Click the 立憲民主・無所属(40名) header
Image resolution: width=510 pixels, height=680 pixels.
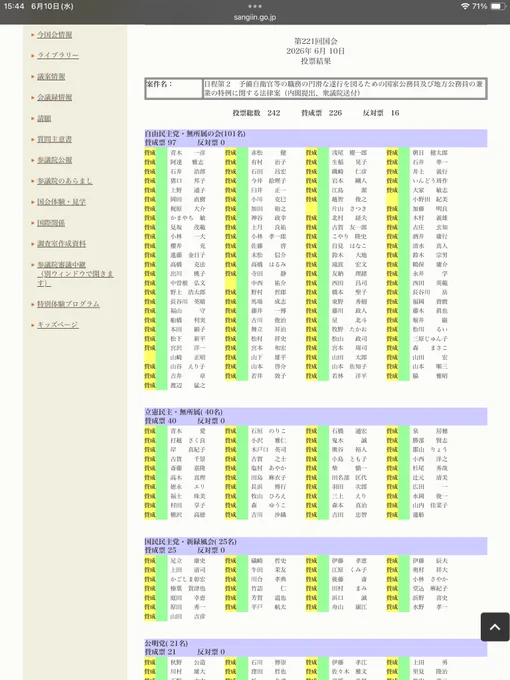(x=184, y=412)
